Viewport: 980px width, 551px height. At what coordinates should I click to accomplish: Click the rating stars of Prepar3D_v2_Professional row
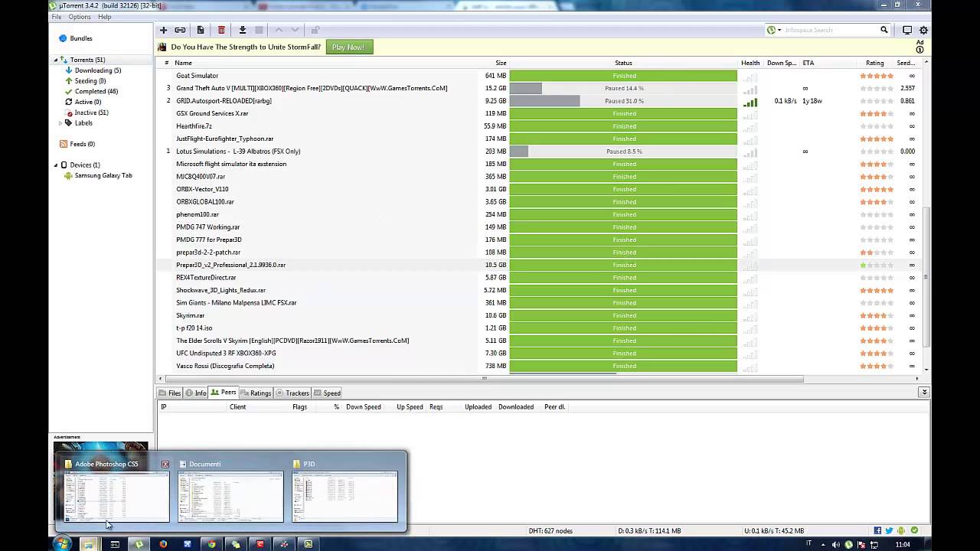click(877, 265)
